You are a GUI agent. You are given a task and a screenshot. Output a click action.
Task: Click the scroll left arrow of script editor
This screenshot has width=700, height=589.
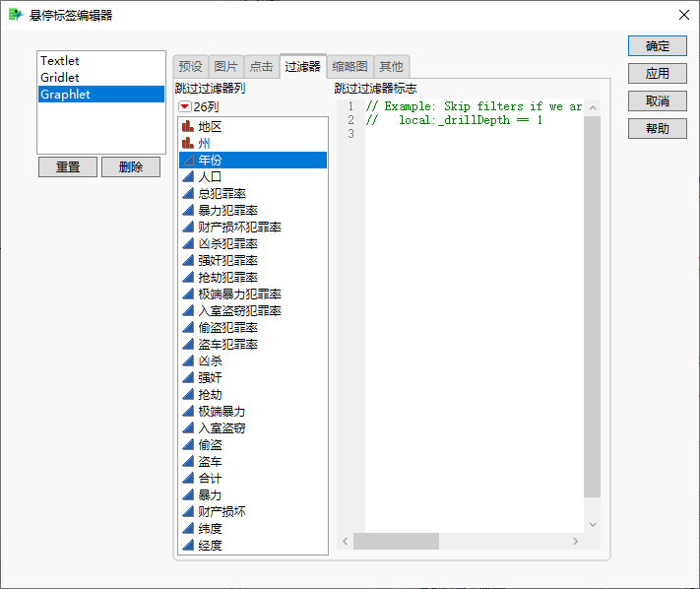point(346,541)
